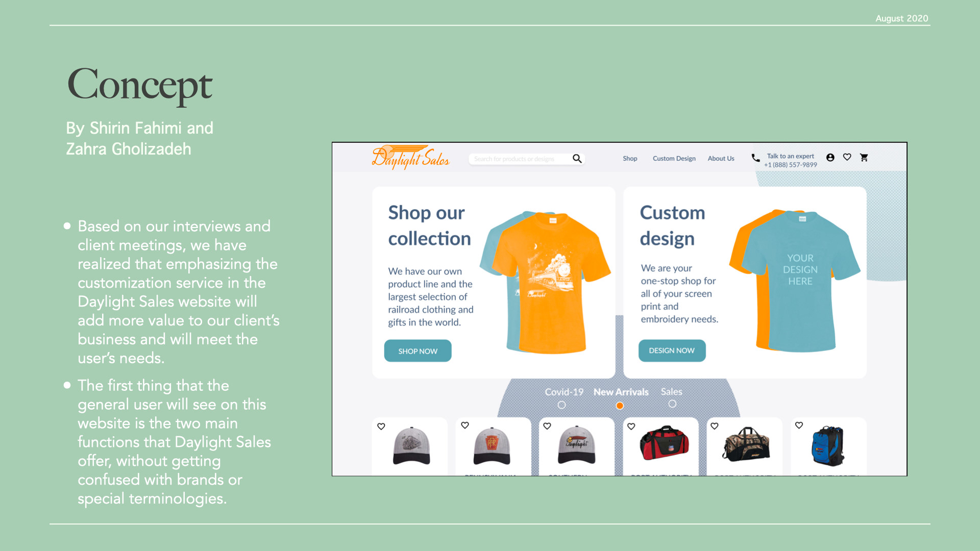980x551 pixels.
Task: Click the DESIGN NOW button
Action: coord(672,350)
